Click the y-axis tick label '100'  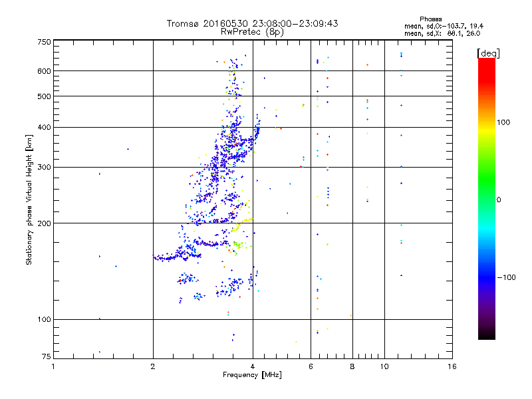tap(44, 319)
